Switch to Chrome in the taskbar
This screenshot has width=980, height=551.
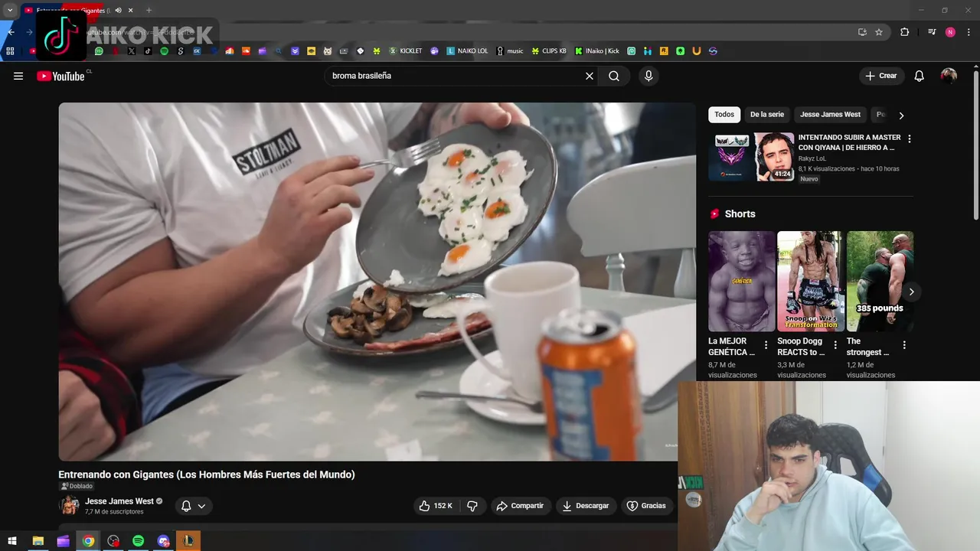(88, 541)
